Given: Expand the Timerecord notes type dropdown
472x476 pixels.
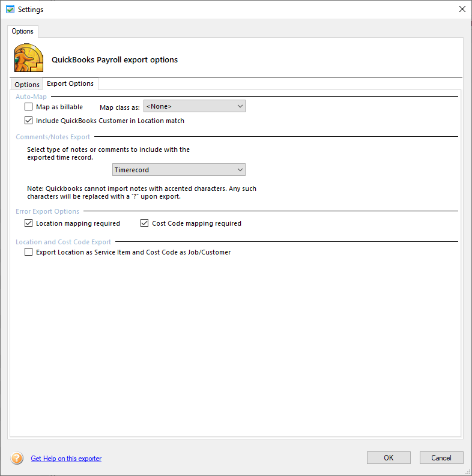Looking at the screenshot, I should click(179, 170).
